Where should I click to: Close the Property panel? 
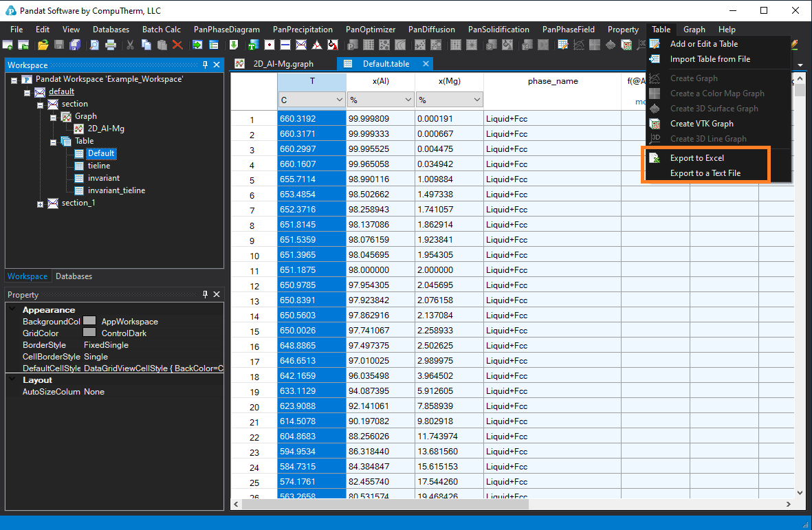pyautogui.click(x=217, y=294)
